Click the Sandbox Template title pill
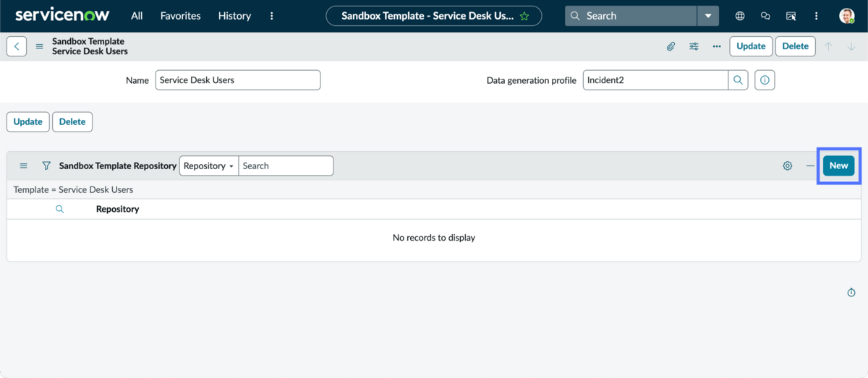 434,16
